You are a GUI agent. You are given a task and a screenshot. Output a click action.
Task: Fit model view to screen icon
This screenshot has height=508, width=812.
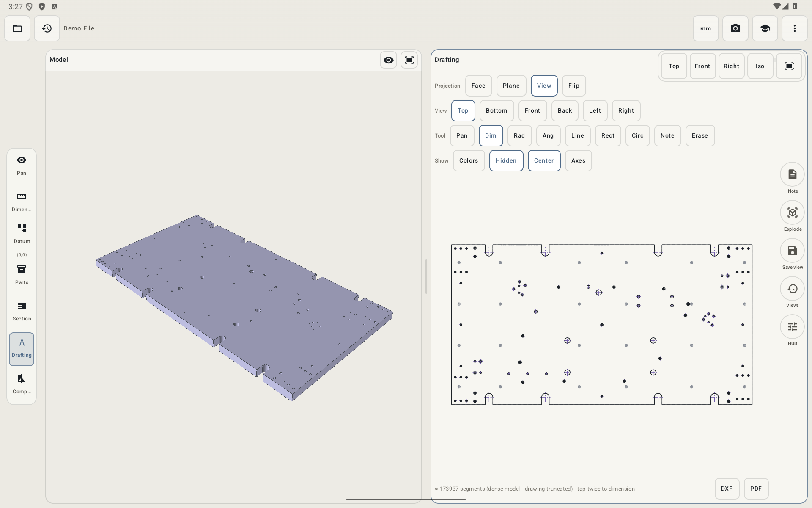pyautogui.click(x=409, y=60)
